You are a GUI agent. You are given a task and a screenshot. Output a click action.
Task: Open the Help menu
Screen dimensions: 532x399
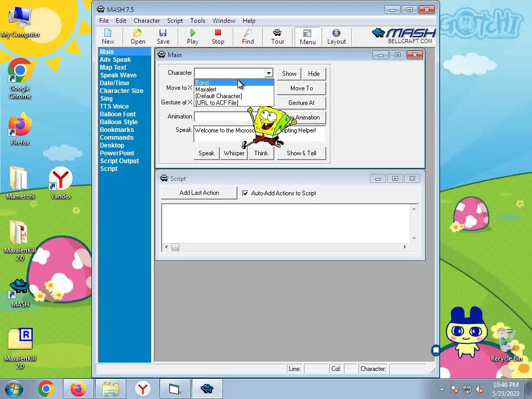tap(249, 21)
